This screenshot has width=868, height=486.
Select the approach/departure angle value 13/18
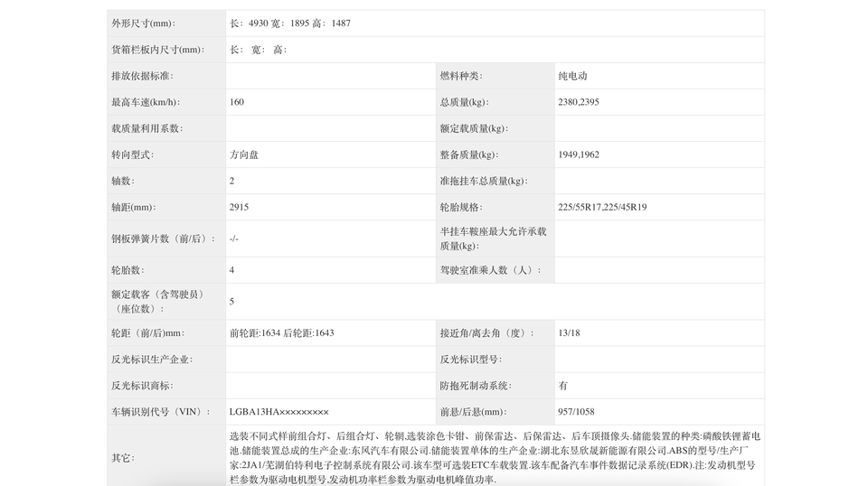coord(569,332)
